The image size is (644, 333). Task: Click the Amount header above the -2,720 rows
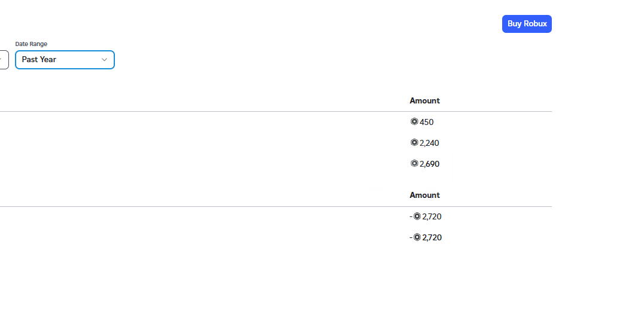[x=425, y=195]
